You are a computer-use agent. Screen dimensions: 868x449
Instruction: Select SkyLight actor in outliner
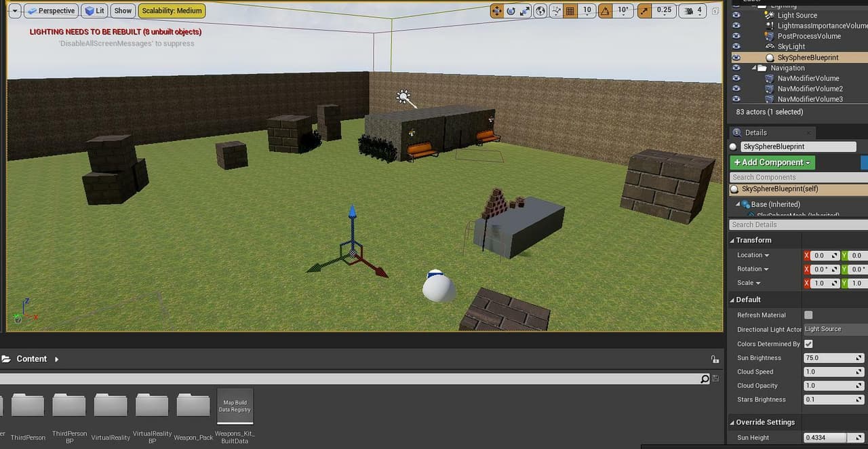791,47
